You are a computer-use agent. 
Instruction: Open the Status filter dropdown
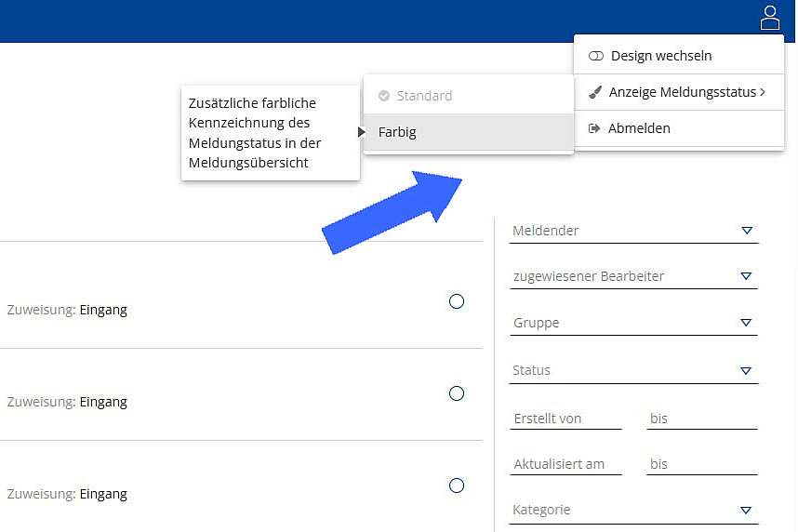pyautogui.click(x=633, y=370)
